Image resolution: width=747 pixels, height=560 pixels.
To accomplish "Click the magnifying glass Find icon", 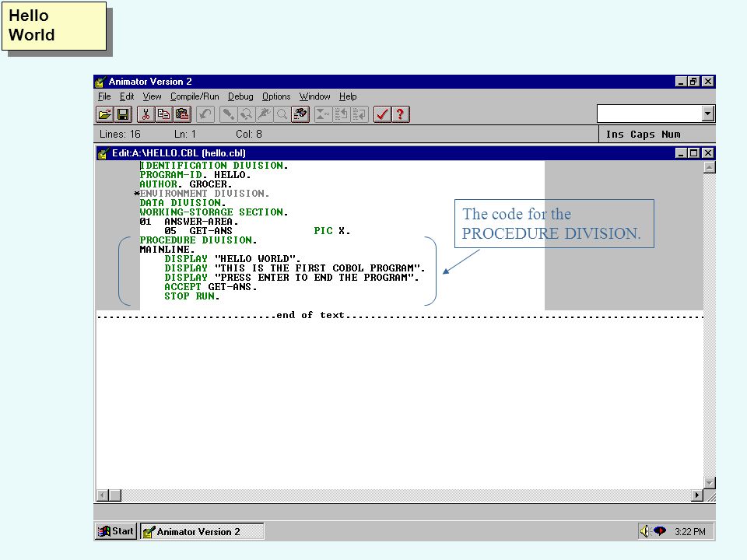I will pyautogui.click(x=282, y=114).
